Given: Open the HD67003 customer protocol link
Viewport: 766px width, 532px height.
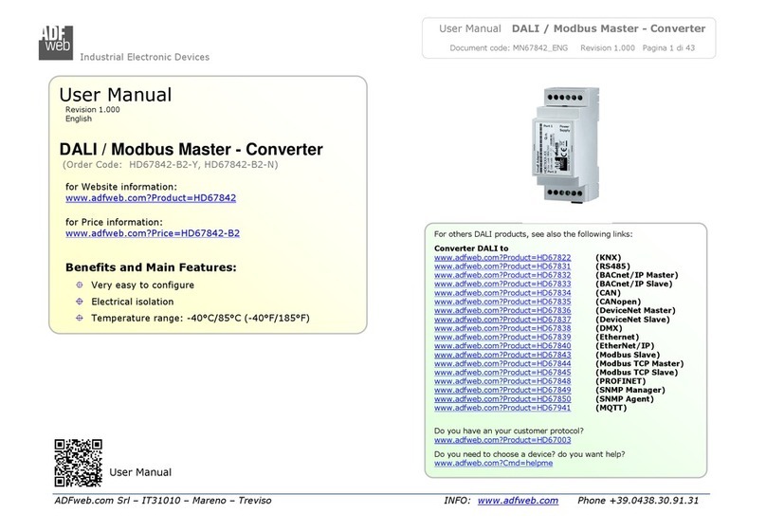Looking at the screenshot, I should [x=502, y=440].
